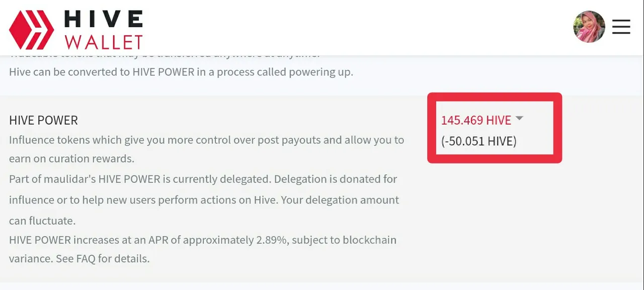Click the HIVE POWER section heading
The width and height of the screenshot is (644, 290).
click(43, 121)
